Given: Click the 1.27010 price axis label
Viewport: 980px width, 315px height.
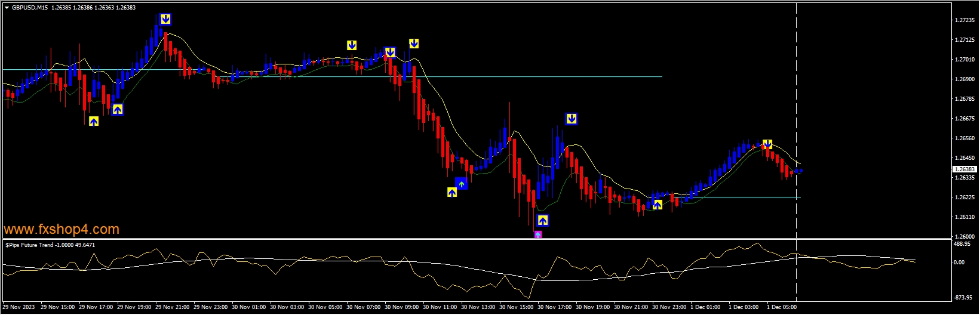Looking at the screenshot, I should coord(964,60).
